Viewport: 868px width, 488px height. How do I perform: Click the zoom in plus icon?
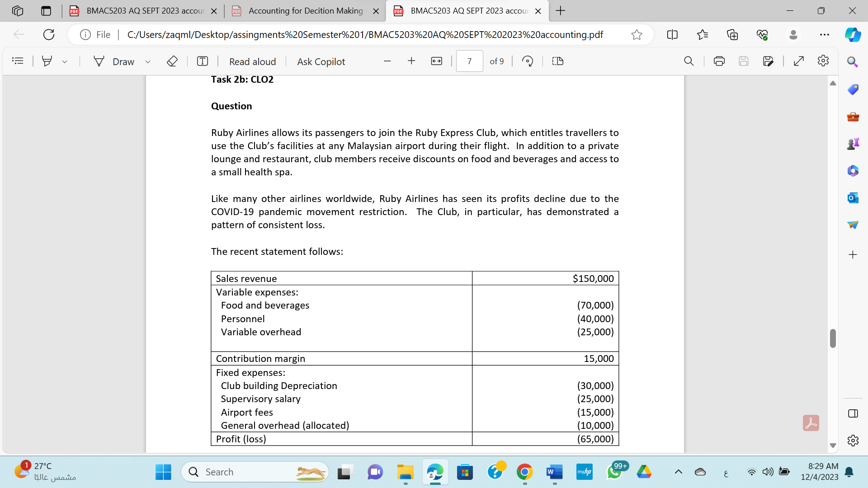tap(411, 61)
